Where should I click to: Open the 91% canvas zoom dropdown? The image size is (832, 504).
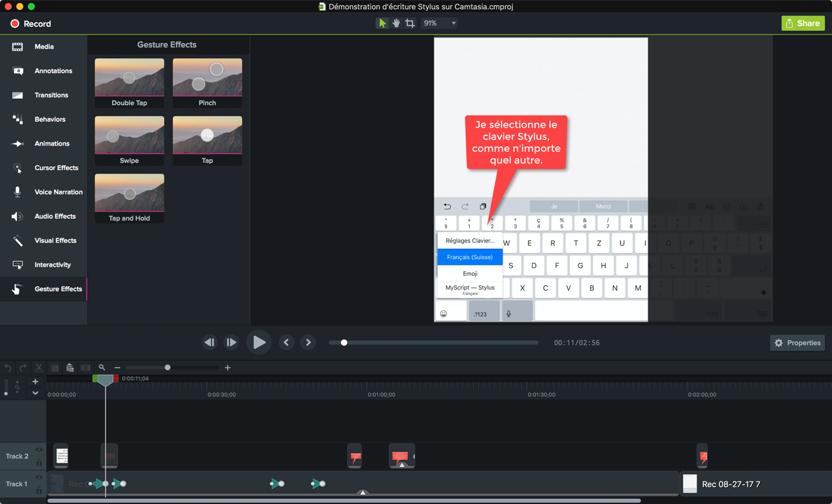tap(440, 23)
